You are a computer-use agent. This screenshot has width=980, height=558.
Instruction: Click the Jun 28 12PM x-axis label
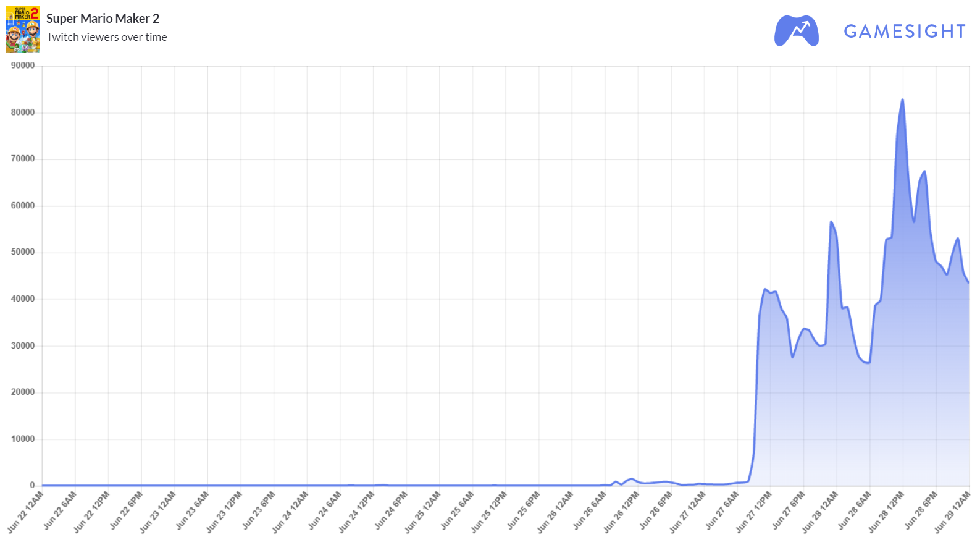(x=887, y=511)
